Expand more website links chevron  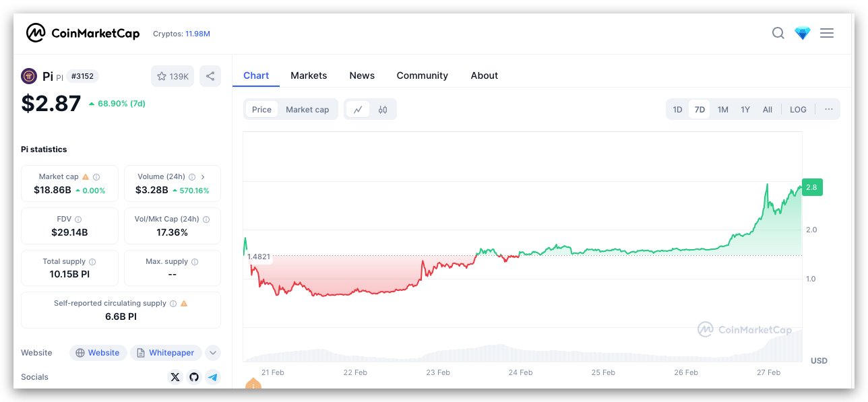(212, 353)
